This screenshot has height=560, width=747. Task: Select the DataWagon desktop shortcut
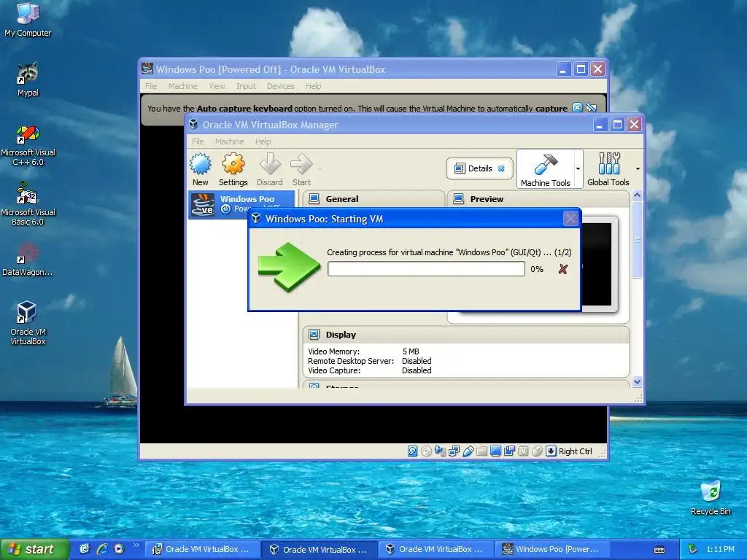[28, 260]
